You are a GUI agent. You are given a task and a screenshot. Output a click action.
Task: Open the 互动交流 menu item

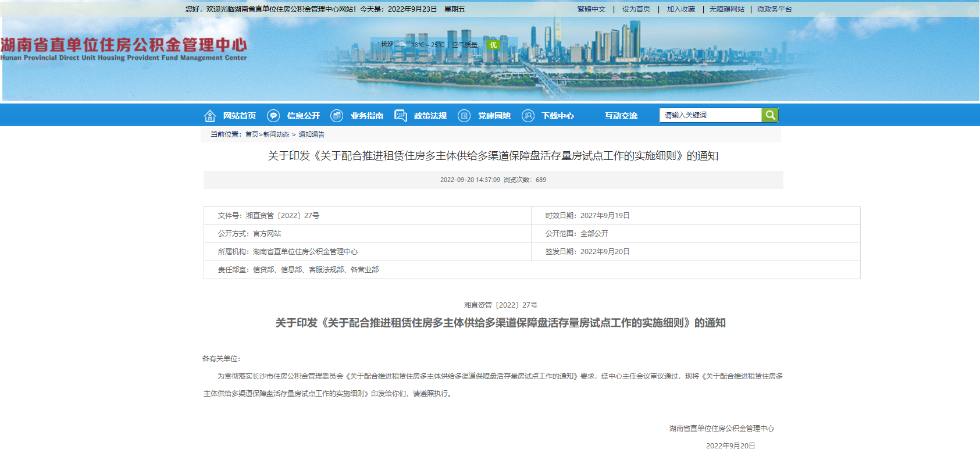[621, 116]
